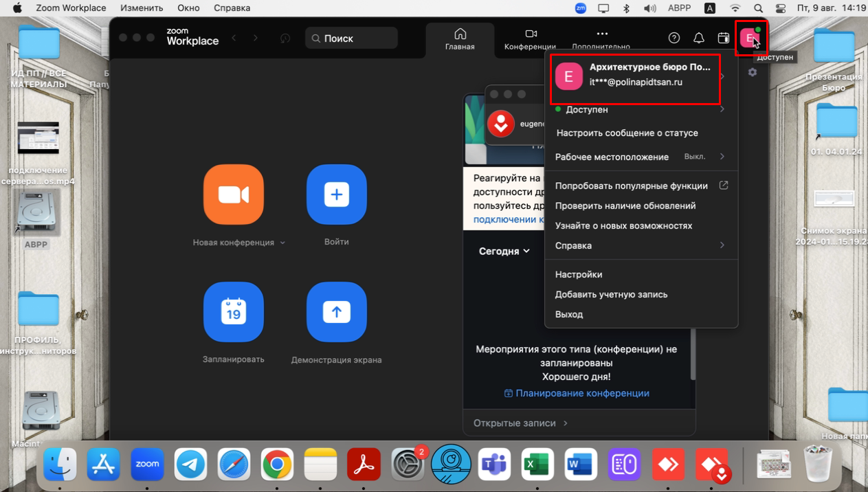Viewport: 868px width, 492px height.
Task: Select Настройки in the profile menu
Action: click(x=579, y=274)
